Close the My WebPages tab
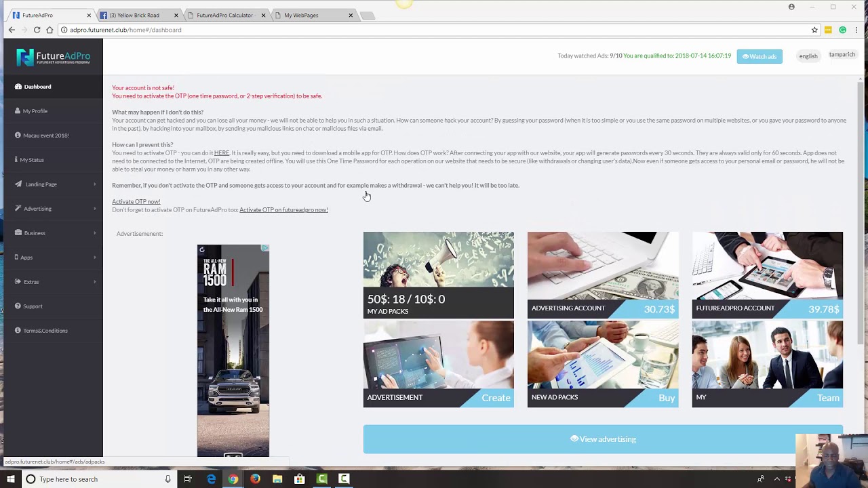Image resolution: width=868 pixels, height=488 pixels. point(351,15)
